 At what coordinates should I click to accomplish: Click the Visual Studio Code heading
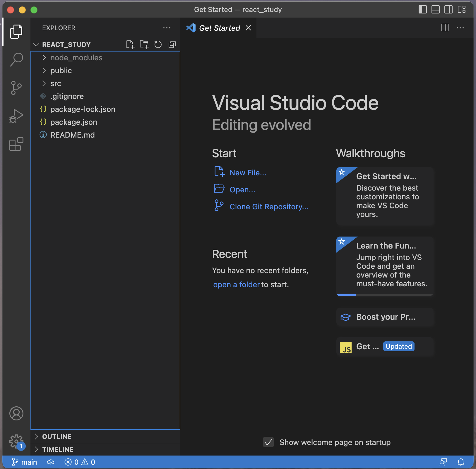tap(295, 103)
